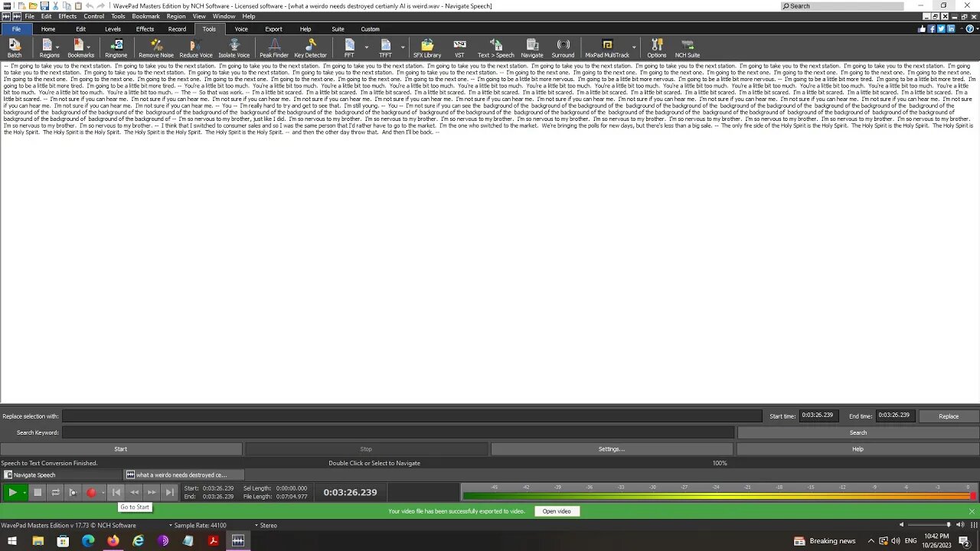980x551 pixels.
Task: Switch to the Export ribbon tab
Action: (273, 29)
